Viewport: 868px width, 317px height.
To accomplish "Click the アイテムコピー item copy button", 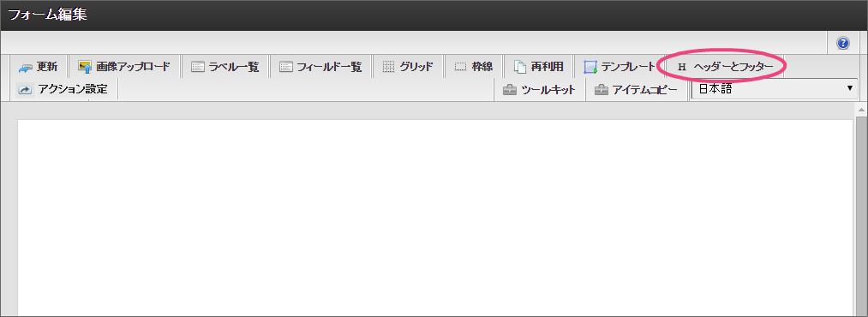I will pos(636,90).
